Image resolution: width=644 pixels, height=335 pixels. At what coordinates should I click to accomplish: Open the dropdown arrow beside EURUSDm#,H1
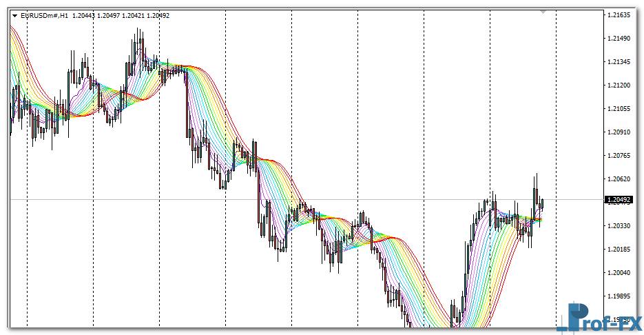(15, 15)
